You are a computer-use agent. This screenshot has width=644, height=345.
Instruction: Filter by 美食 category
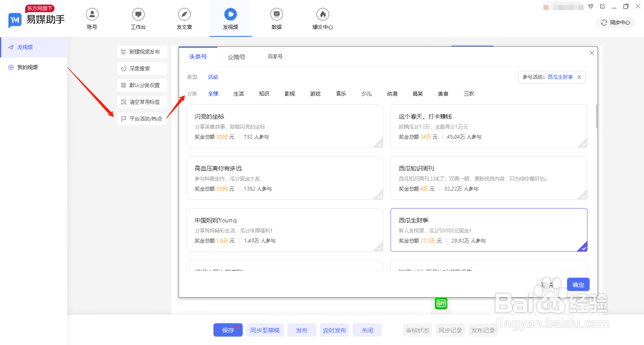coord(443,94)
